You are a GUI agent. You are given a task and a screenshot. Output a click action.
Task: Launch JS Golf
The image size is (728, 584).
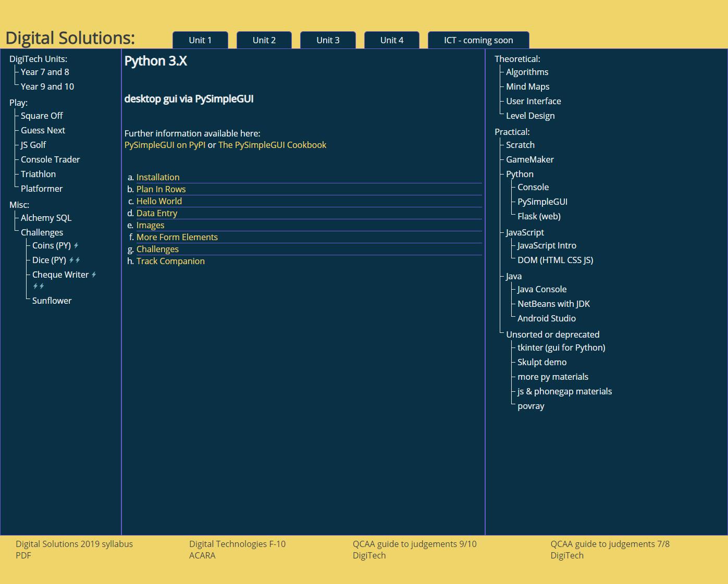click(x=33, y=145)
